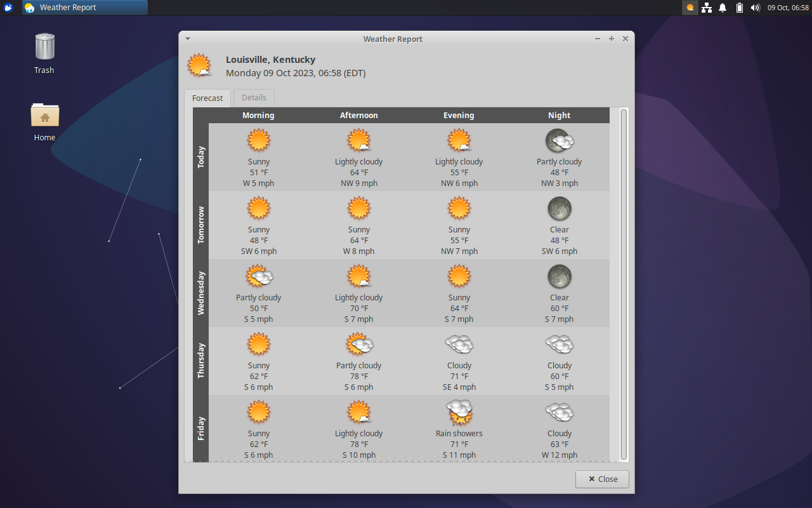Click the Thursday row label
This screenshot has height=508, width=812.
(201, 361)
